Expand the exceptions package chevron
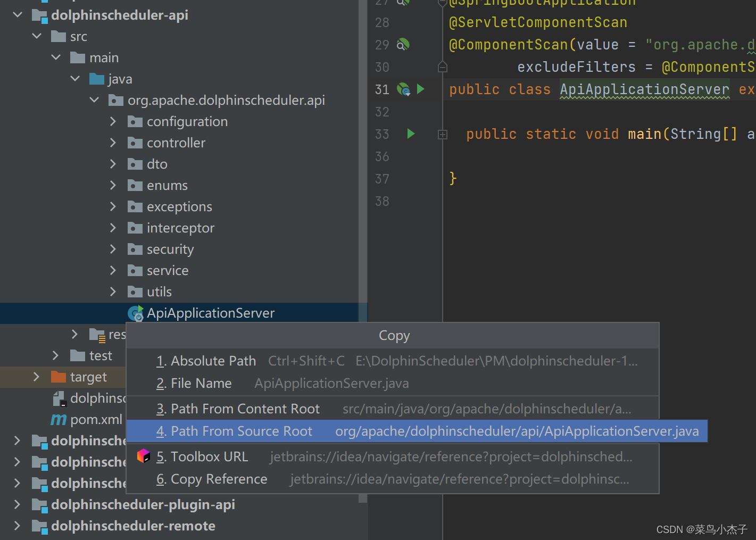The height and width of the screenshot is (540, 756). (113, 206)
